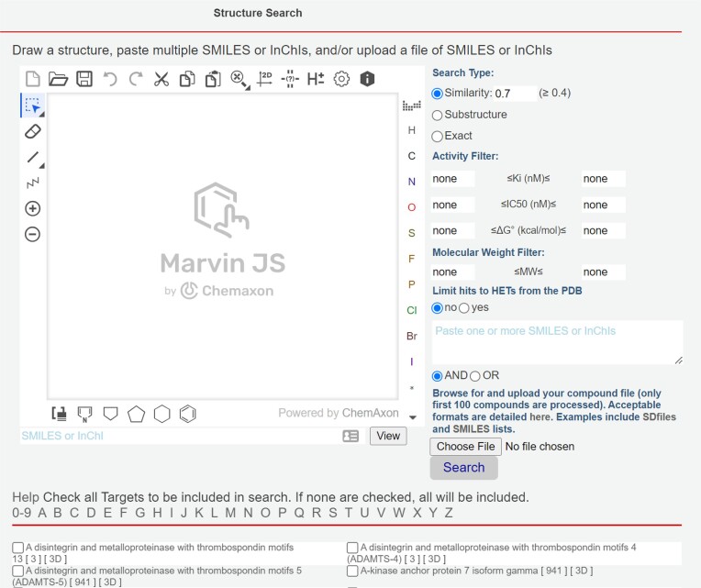Select the Eraser tool
The image size is (701, 588).
pos(33,132)
